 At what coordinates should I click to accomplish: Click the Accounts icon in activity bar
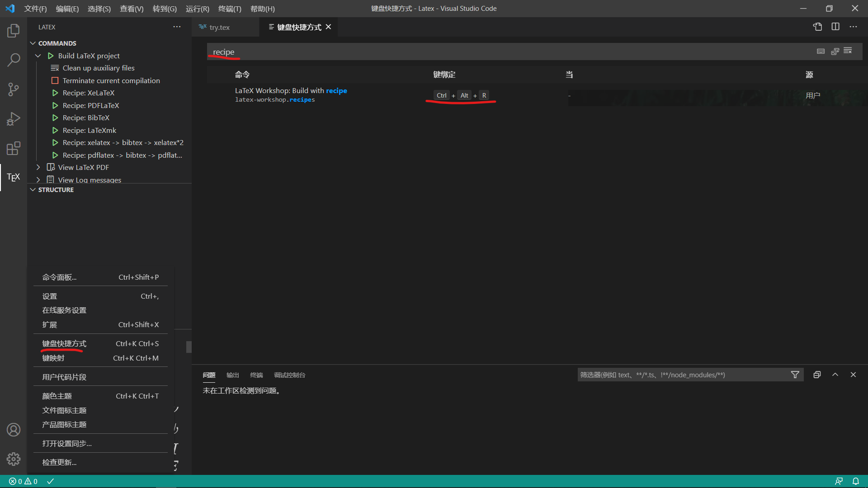pyautogui.click(x=14, y=430)
